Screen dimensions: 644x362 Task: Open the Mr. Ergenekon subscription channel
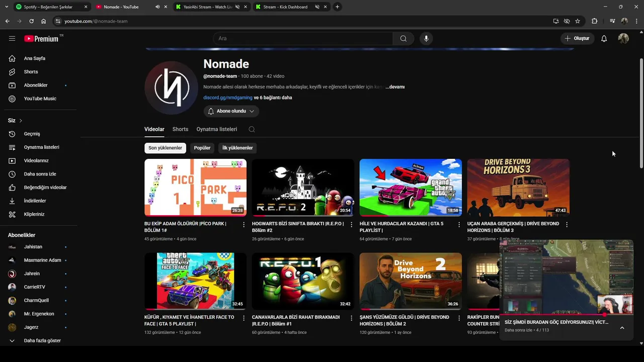[x=40, y=314]
